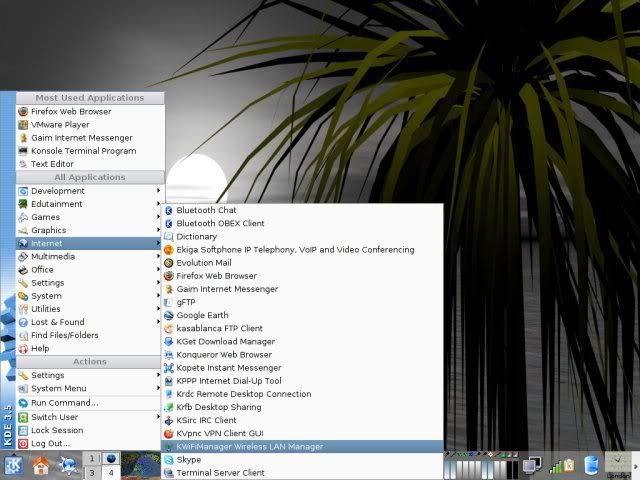640x480 pixels.
Task: Open Kopete Instant Messenger
Action: [302, 367]
